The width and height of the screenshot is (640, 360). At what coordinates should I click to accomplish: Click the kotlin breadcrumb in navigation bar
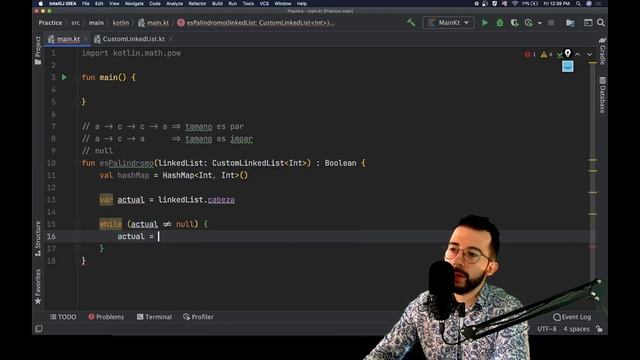coord(121,23)
